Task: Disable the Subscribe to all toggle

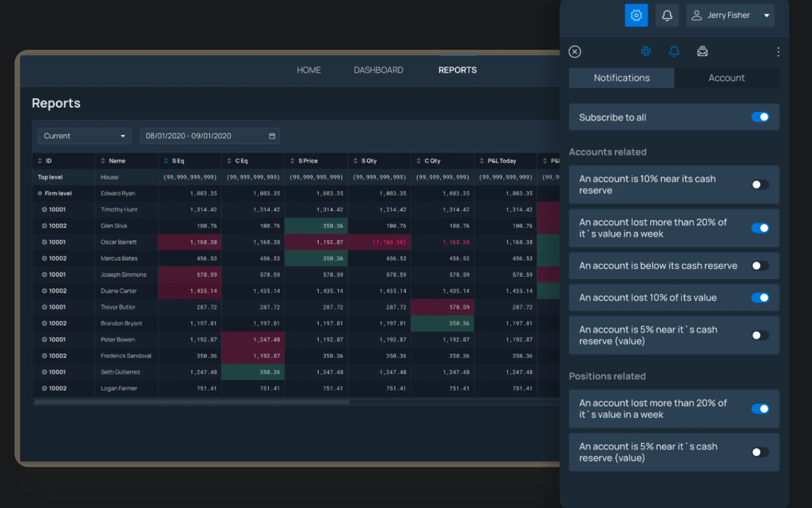Action: 760,117
